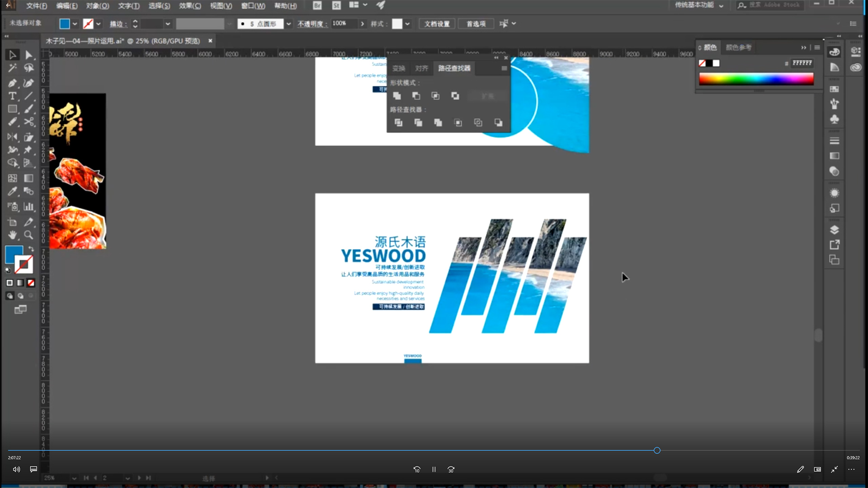Screen dimensions: 868x488
Task: Select the Line Segment tool
Action: 28,96
